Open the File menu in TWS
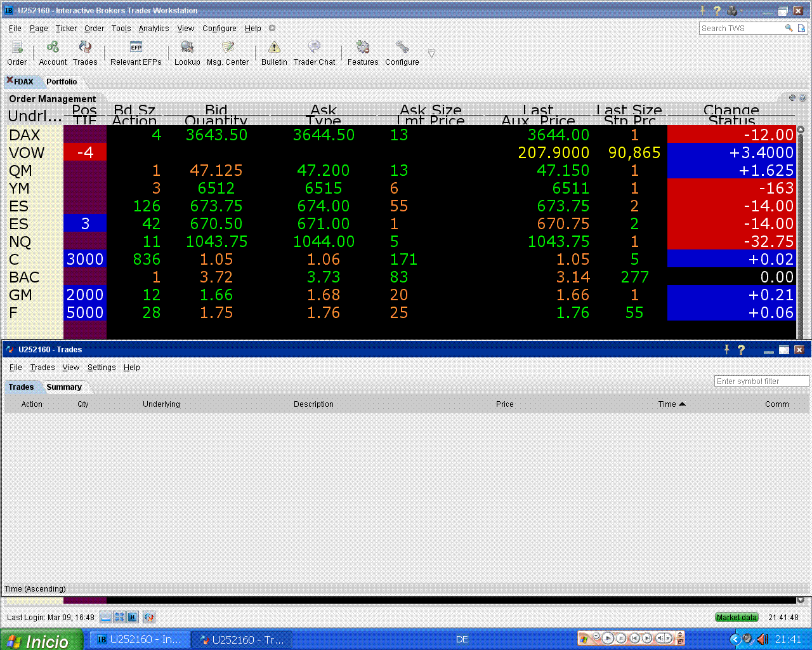 15,29
